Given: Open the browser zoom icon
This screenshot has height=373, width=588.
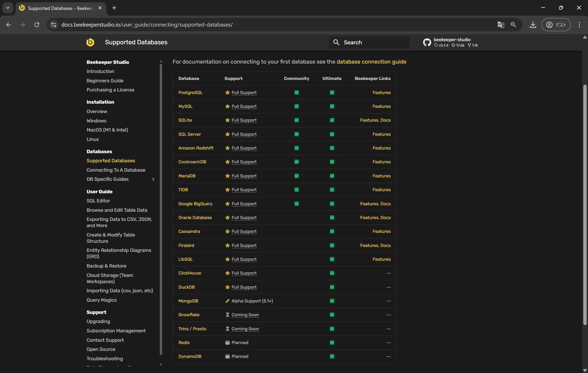Looking at the screenshot, I should [513, 25].
